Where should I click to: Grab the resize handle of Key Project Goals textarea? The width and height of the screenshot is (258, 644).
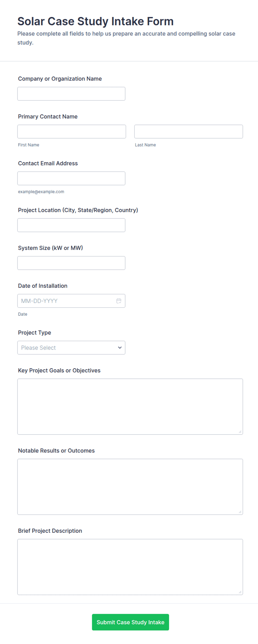[240, 432]
